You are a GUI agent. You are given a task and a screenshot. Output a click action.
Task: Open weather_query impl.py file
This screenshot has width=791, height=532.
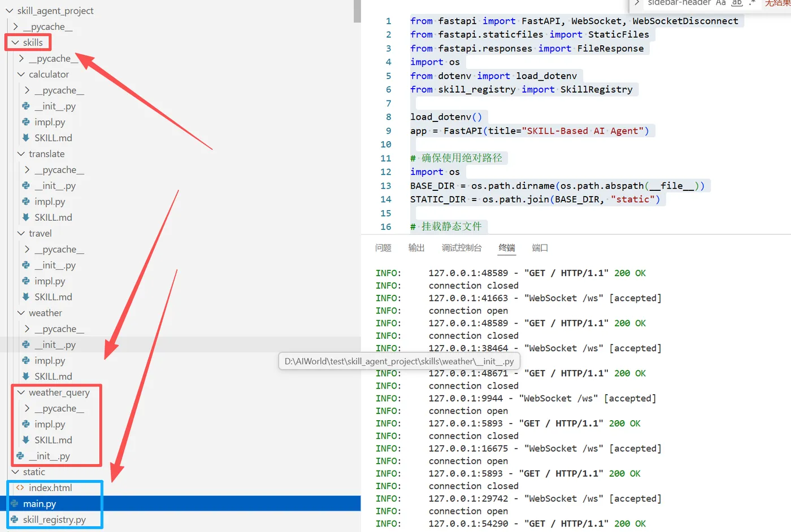50,424
